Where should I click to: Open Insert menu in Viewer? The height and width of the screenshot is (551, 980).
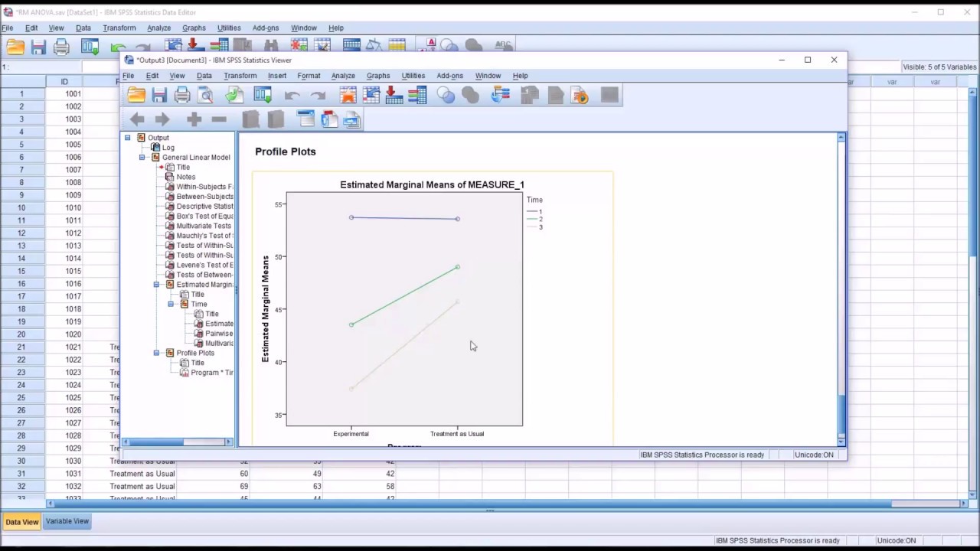pyautogui.click(x=277, y=76)
